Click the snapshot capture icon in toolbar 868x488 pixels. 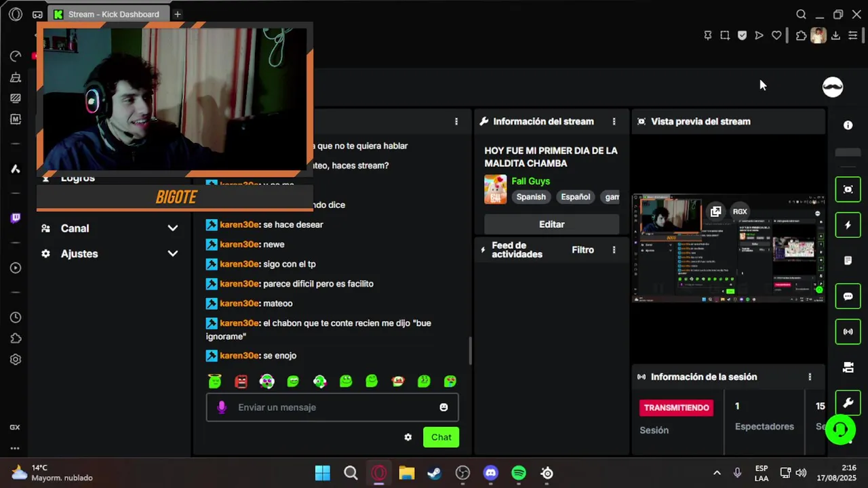[x=725, y=35]
